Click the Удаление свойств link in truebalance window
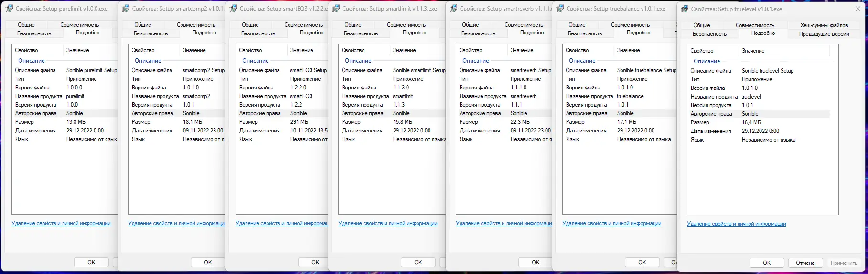The width and height of the screenshot is (868, 274). tap(611, 223)
